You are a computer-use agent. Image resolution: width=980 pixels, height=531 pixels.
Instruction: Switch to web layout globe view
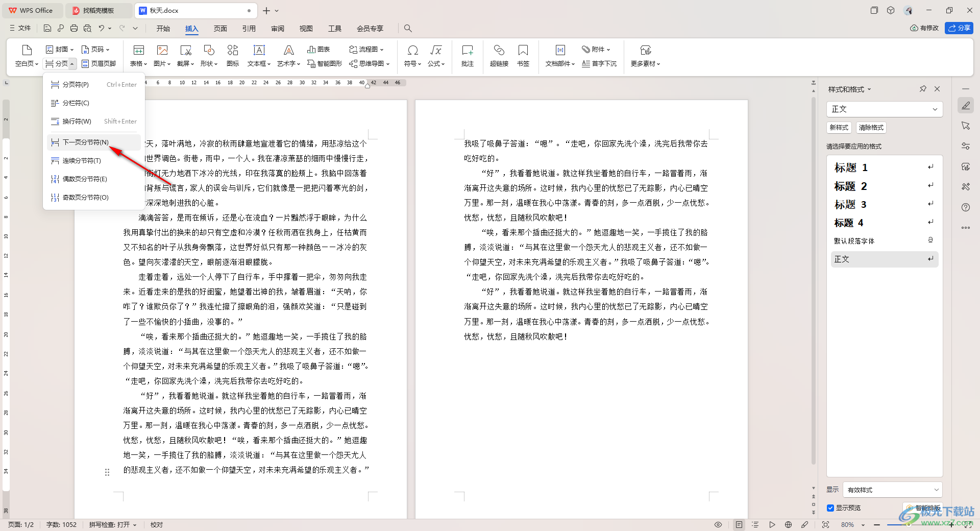788,525
